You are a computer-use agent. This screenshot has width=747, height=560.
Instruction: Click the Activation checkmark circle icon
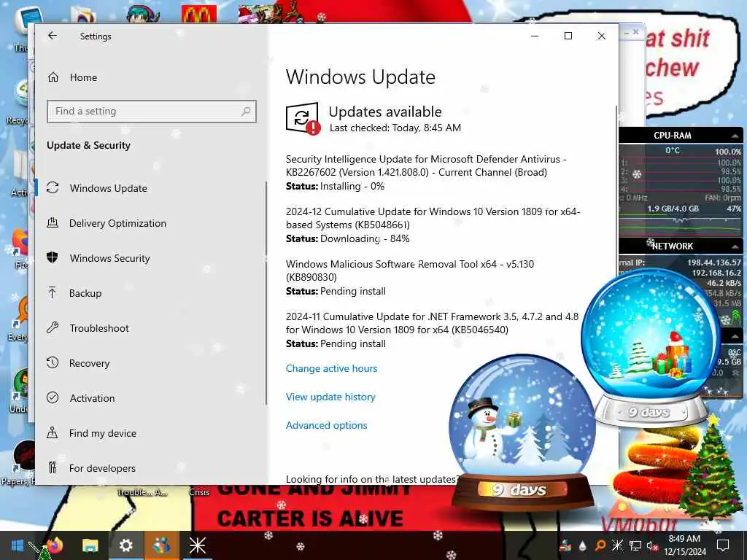pos(53,397)
